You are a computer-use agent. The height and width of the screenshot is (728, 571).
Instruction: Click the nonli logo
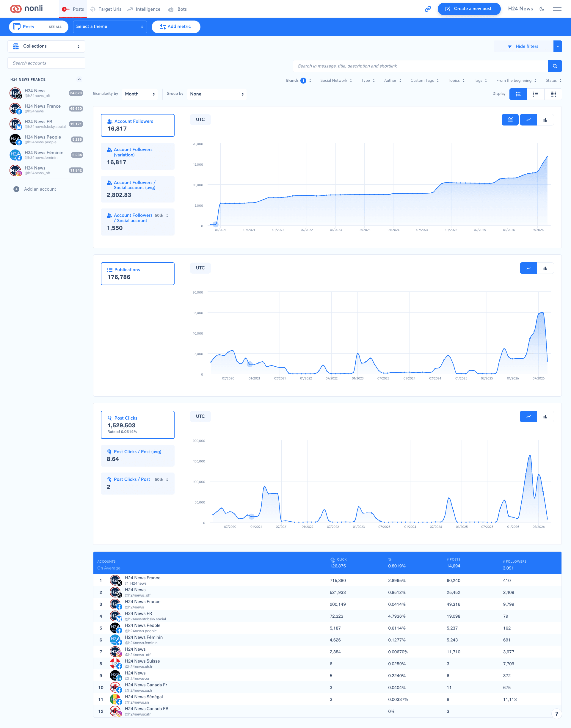pos(26,9)
